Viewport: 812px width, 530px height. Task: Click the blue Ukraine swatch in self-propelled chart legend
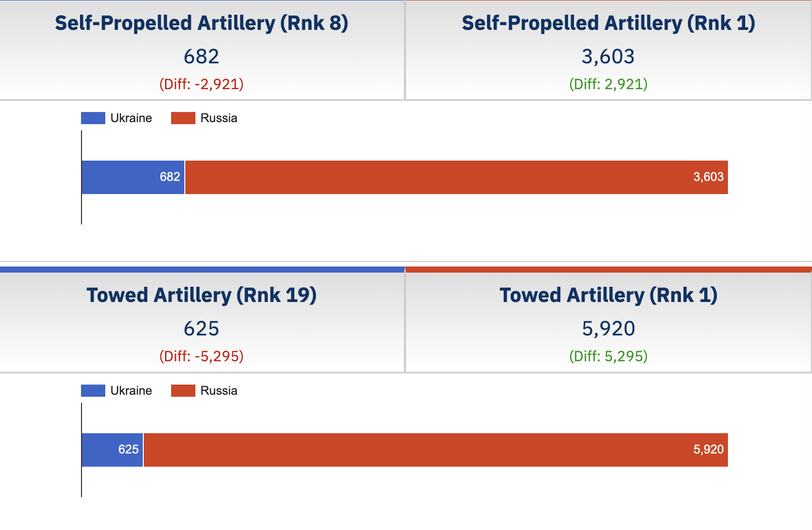[x=93, y=118]
